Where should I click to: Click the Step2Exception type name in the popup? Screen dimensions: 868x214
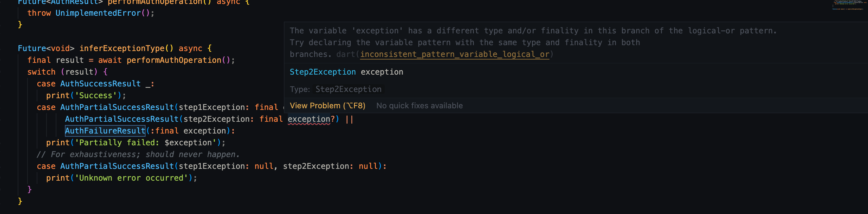point(323,72)
